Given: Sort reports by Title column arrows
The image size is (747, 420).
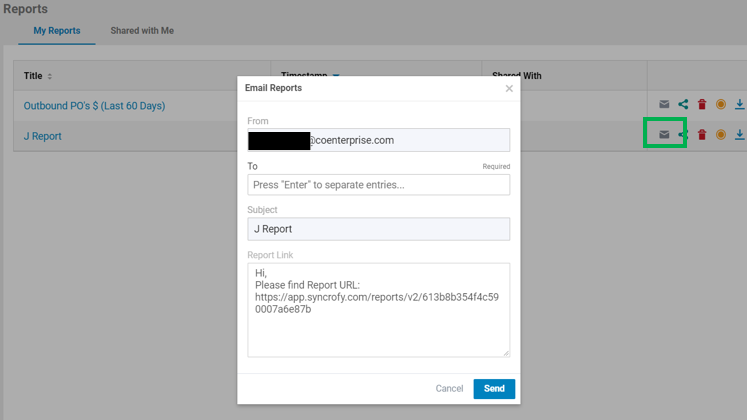Looking at the screenshot, I should tap(50, 76).
